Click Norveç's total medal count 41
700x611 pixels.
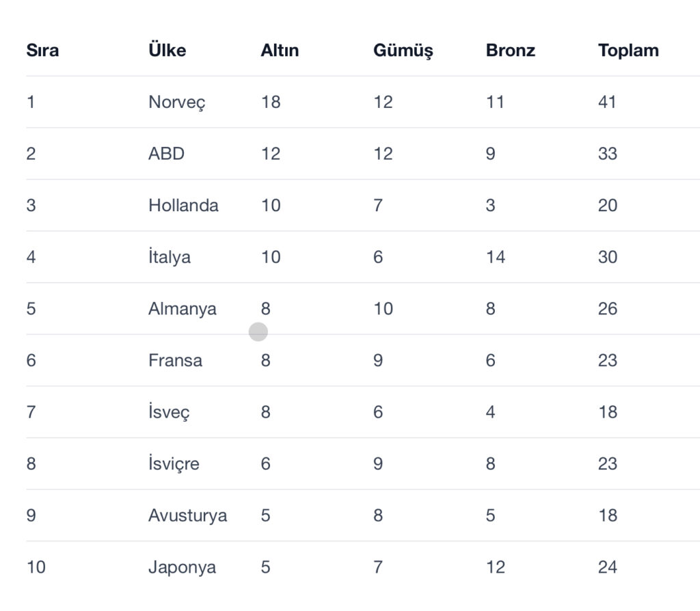pos(607,103)
